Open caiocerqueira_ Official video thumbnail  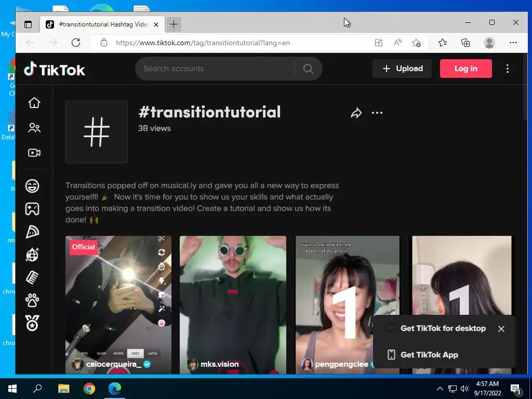pyautogui.click(x=118, y=304)
